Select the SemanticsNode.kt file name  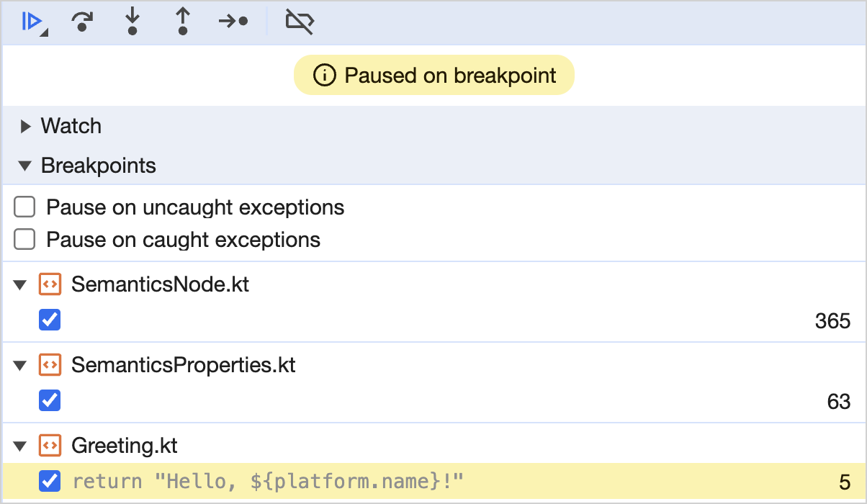161,284
